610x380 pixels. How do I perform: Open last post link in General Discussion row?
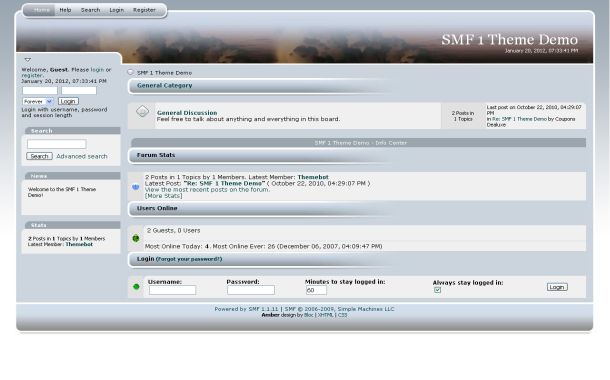[519, 119]
